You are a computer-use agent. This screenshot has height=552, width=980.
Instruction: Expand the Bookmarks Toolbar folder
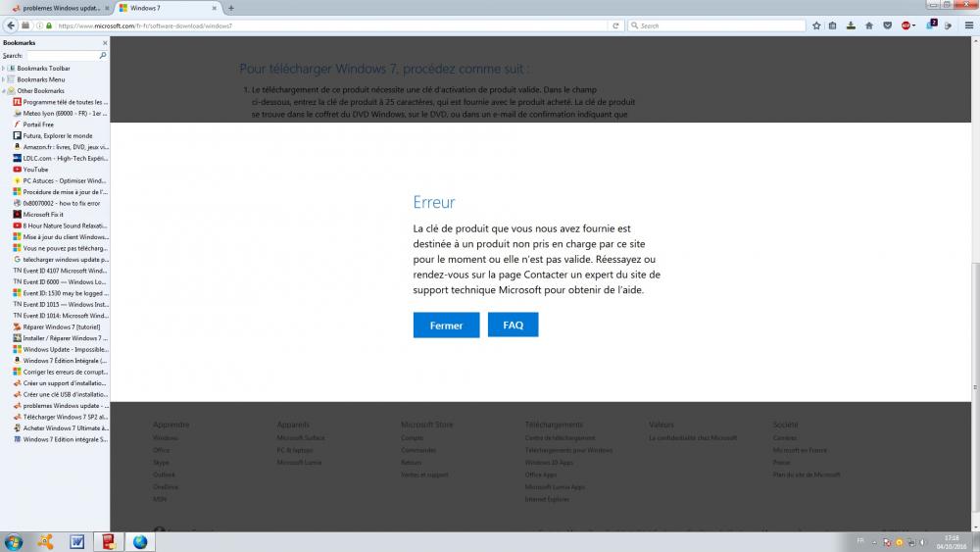(x=4, y=68)
